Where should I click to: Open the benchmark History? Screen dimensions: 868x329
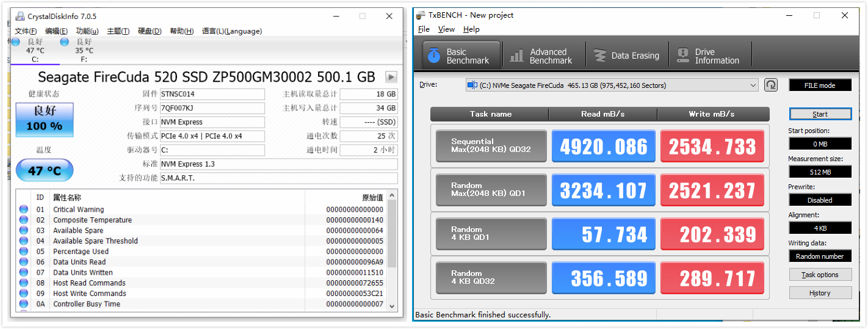(820, 293)
